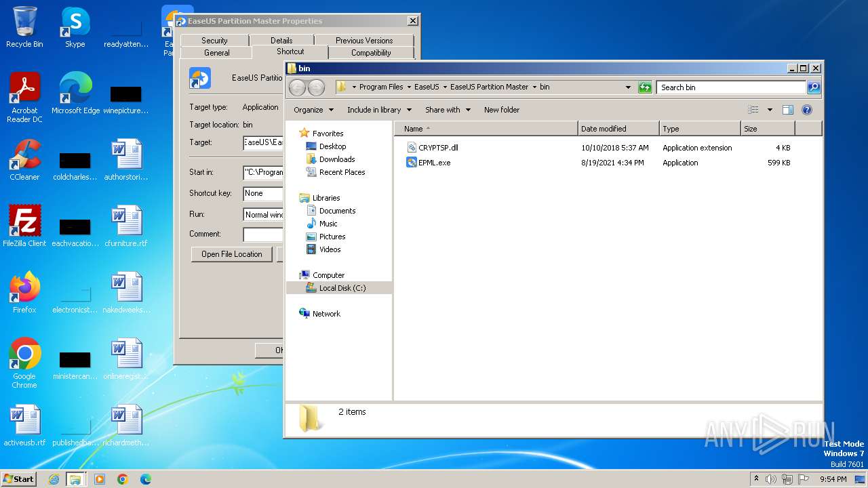
Task: Switch to Previous Versions tab
Action: [364, 41]
